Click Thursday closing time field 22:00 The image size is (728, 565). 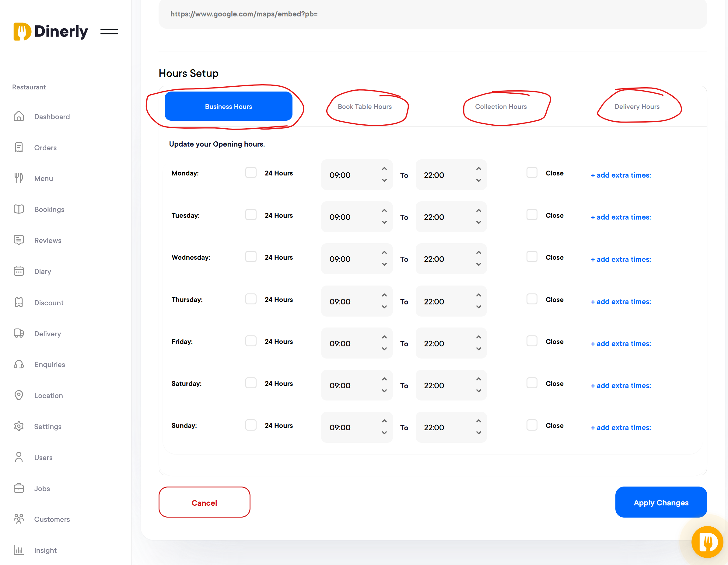point(451,301)
